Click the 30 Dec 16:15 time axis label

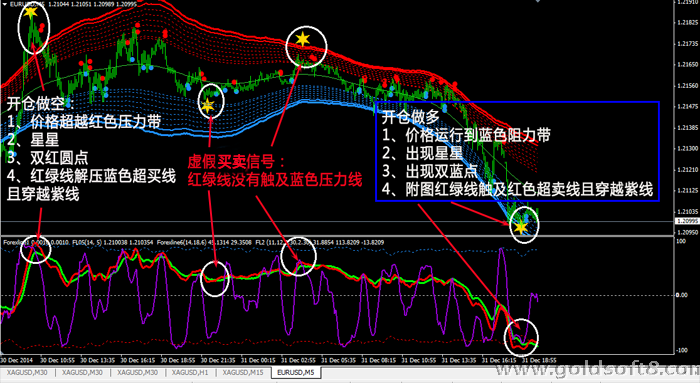pyautogui.click(x=138, y=360)
